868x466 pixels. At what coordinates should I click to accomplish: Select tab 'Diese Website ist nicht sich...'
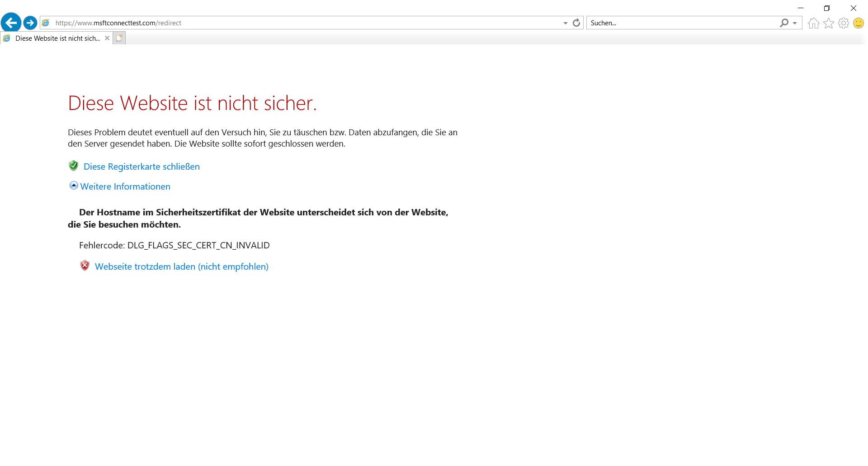56,38
